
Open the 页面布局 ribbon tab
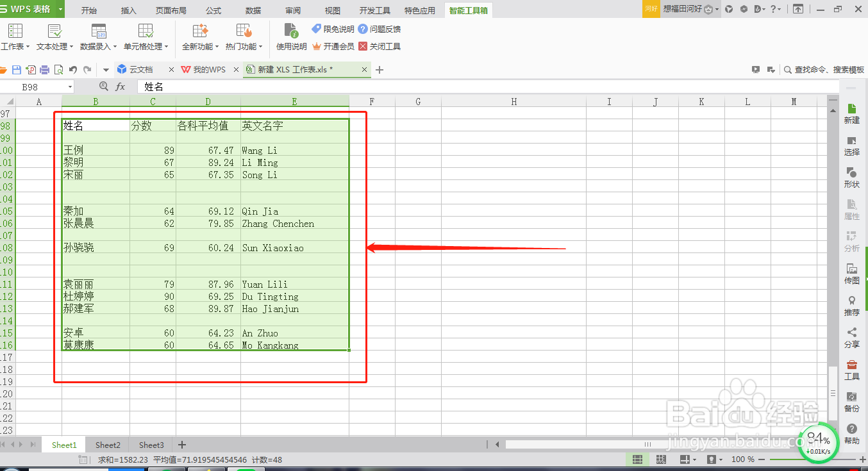(171, 10)
